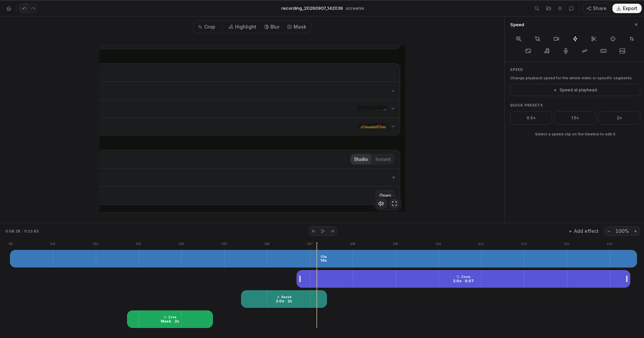
Task: Open the project folder icon in top bar
Action: [548, 8]
